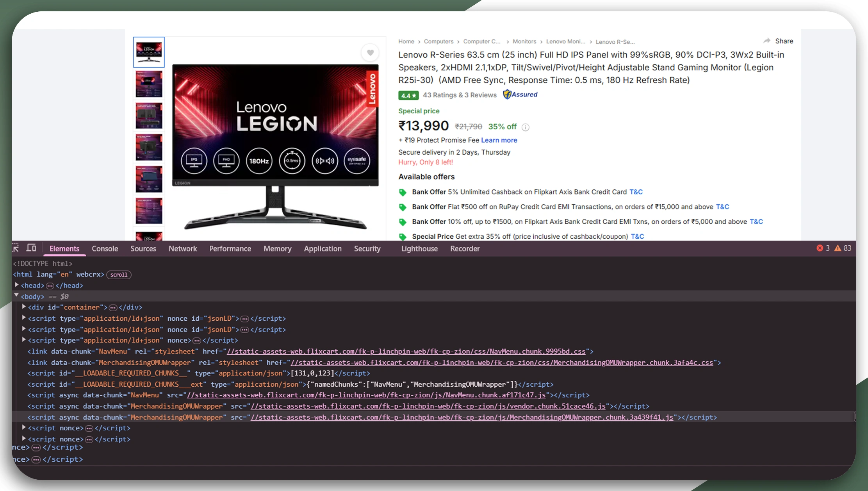The width and height of the screenshot is (868, 491).
Task: Open the price info icon beside 35% off
Action: 526,127
